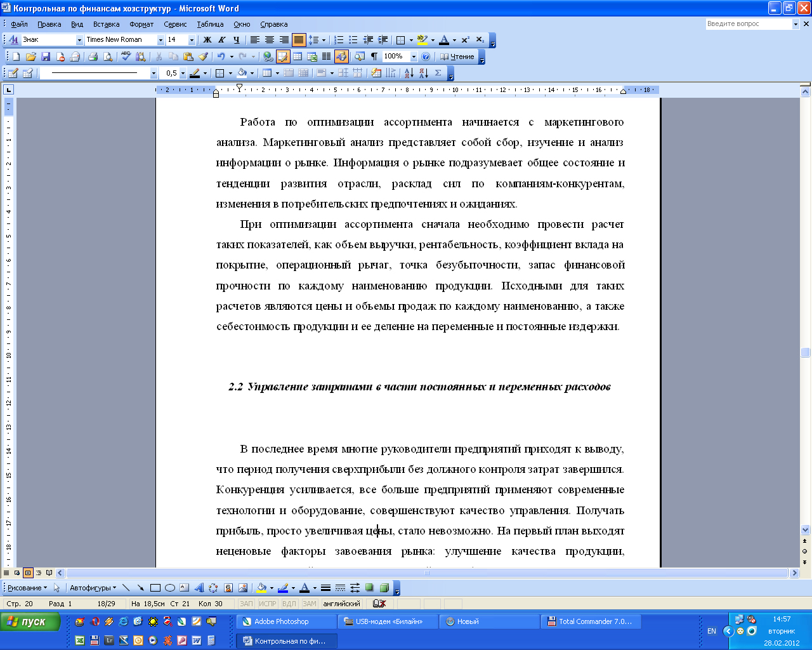Open the Справка menu
812x650 pixels.
pyautogui.click(x=273, y=24)
